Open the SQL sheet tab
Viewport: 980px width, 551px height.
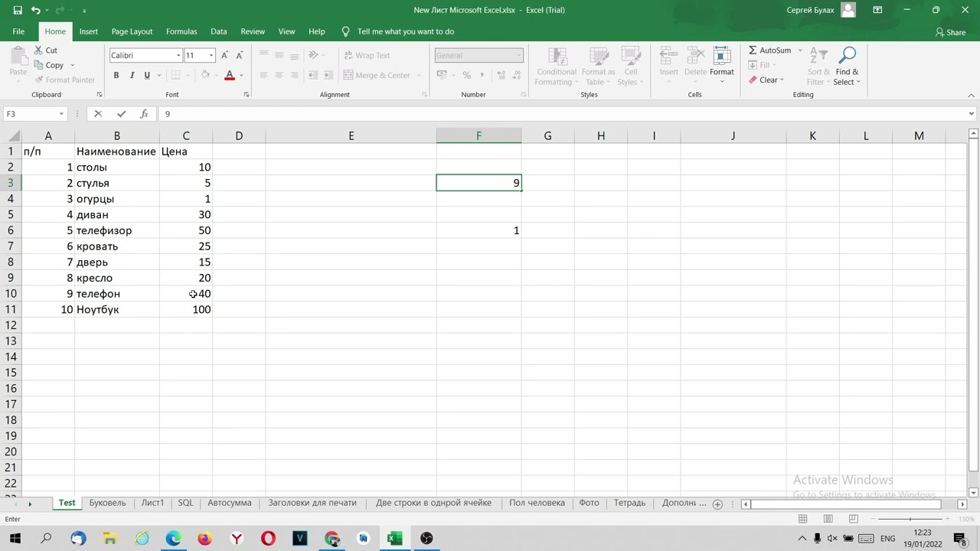coord(185,503)
